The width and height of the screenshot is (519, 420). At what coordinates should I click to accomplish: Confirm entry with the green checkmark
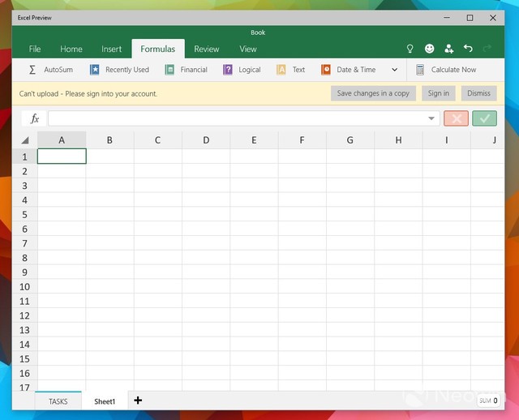click(485, 118)
